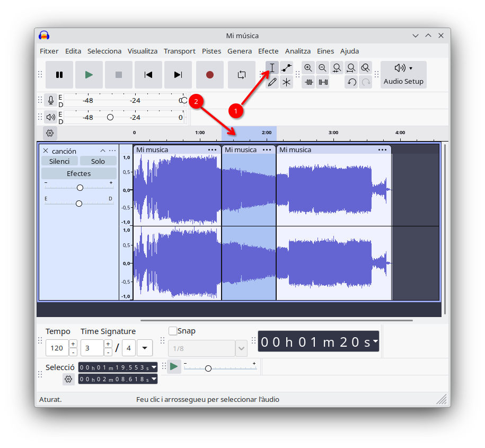Start playback with the Play button
The height and width of the screenshot is (448, 485).
pos(89,75)
